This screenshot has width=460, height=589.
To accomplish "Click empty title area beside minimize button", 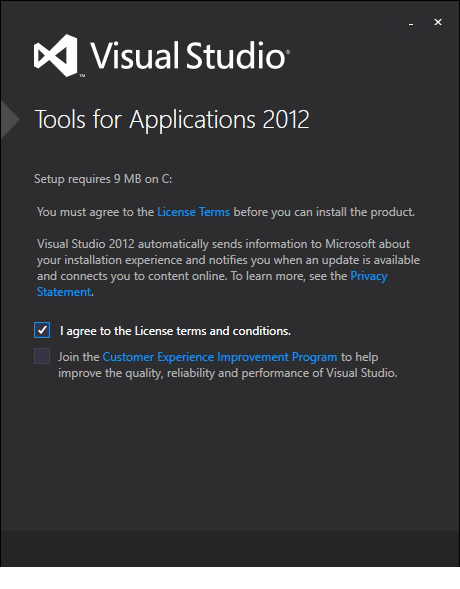I will [x=338, y=23].
